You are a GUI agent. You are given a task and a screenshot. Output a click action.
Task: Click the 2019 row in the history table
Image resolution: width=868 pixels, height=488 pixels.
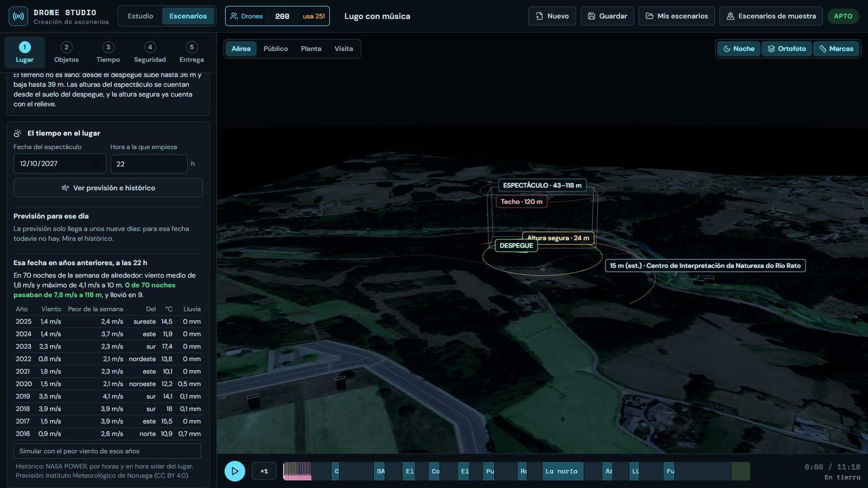click(108, 396)
